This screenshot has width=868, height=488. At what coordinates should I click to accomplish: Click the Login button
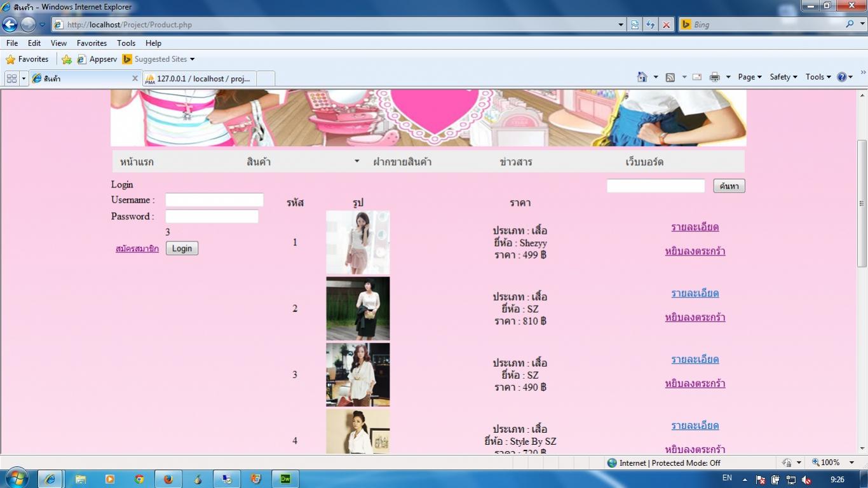[x=182, y=248]
